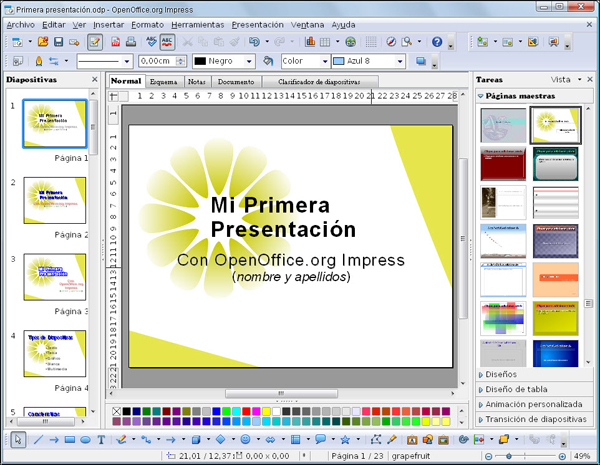This screenshot has height=465, width=600.
Task: Open Help with question mark icon
Action: point(437,42)
